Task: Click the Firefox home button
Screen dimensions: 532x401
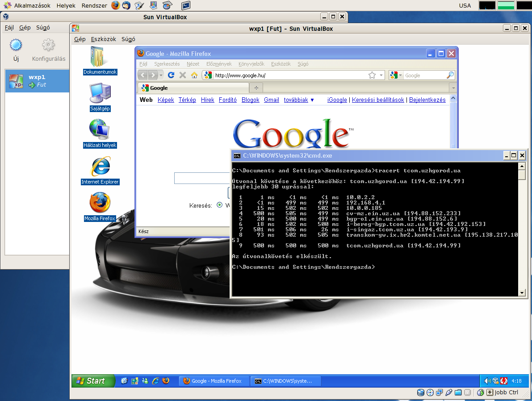Action: click(x=194, y=75)
